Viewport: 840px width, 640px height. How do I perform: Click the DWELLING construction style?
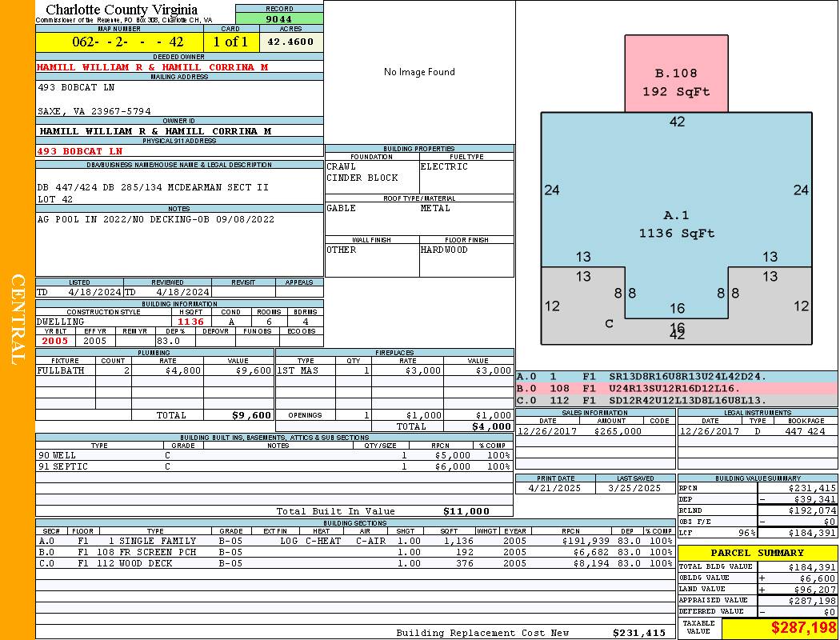coord(60,322)
